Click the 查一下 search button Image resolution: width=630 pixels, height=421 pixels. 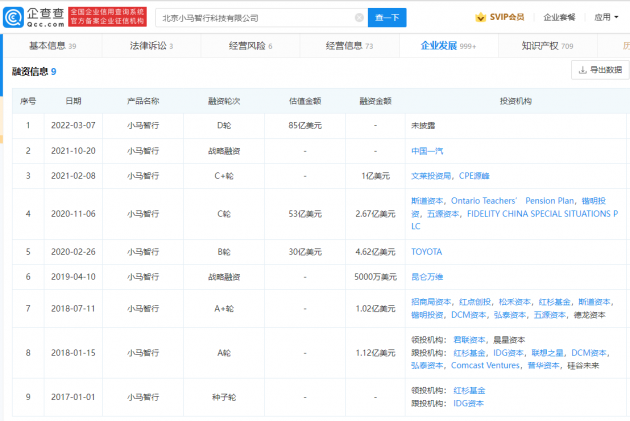pos(387,18)
